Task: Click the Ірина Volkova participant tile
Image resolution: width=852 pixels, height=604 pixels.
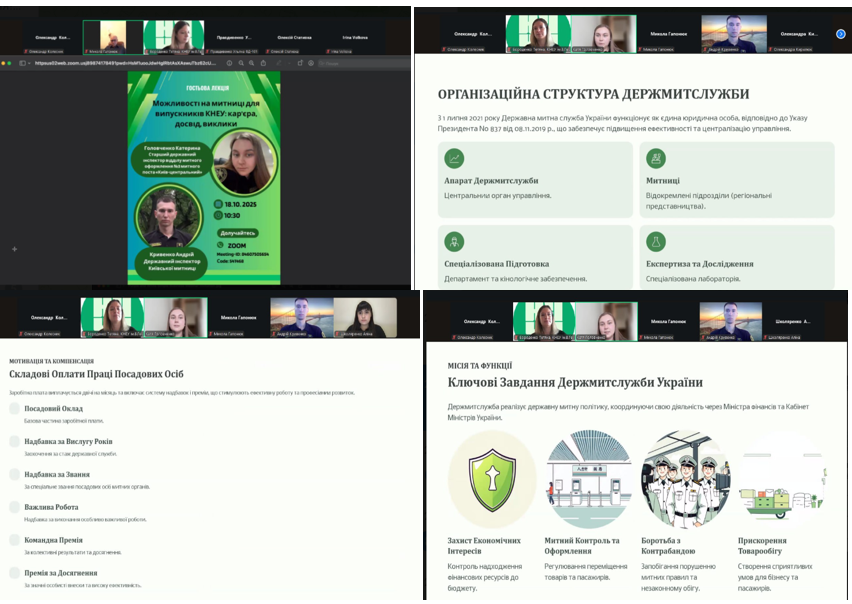Action: coord(346,38)
